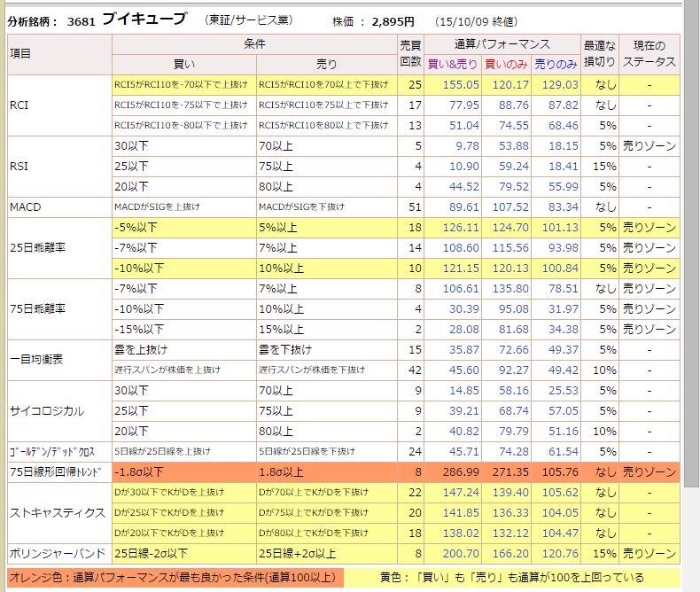Click the 現在のステータス column header
700x592 pixels.
pos(649,53)
